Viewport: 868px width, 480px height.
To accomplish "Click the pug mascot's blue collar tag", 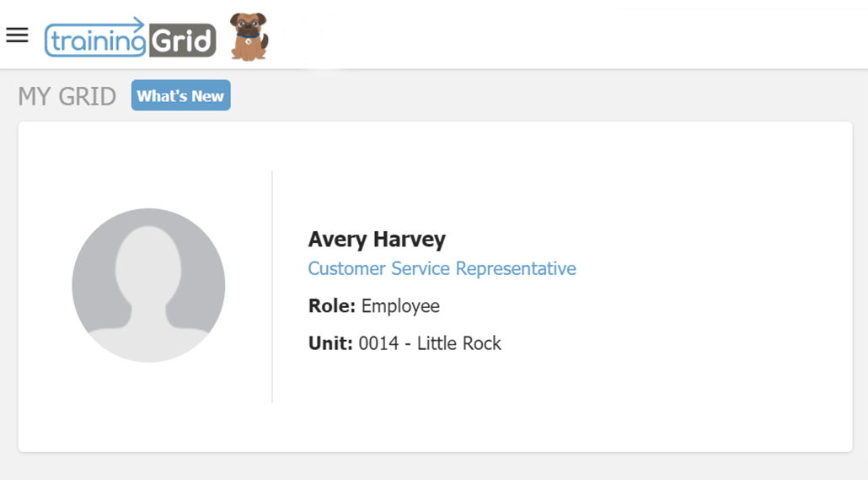I will coord(248,40).
